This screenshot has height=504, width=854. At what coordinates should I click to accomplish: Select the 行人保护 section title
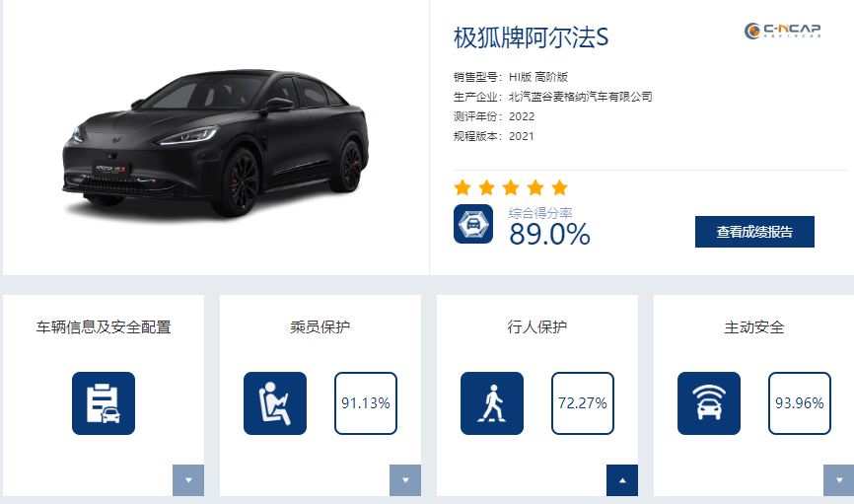pos(537,327)
